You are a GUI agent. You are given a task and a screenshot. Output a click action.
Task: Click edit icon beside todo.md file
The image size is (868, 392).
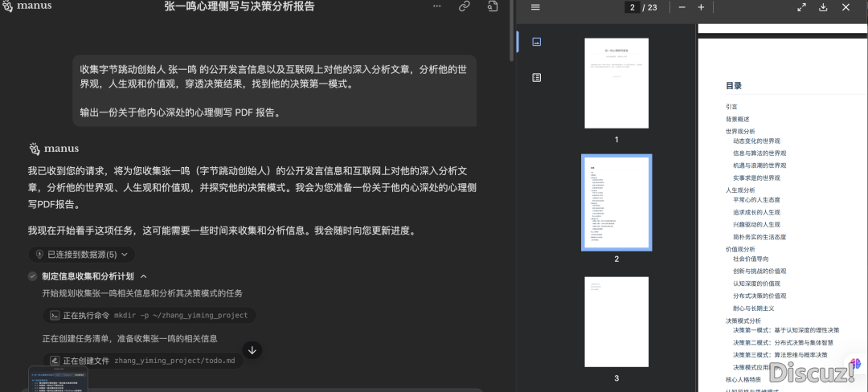(55, 361)
